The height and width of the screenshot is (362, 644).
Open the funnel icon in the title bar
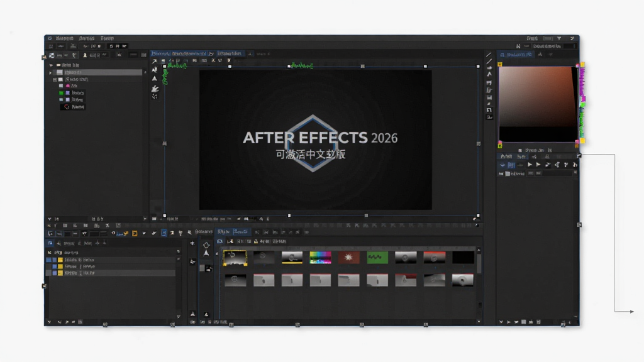[559, 38]
